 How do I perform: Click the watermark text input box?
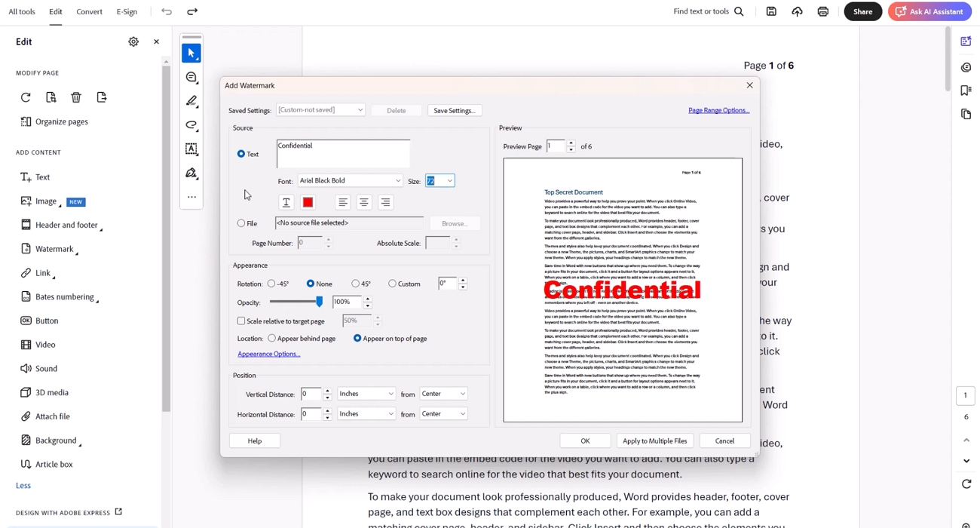point(344,154)
